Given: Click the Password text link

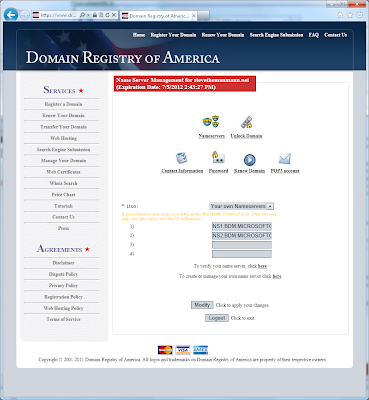Looking at the screenshot, I should [x=218, y=171].
